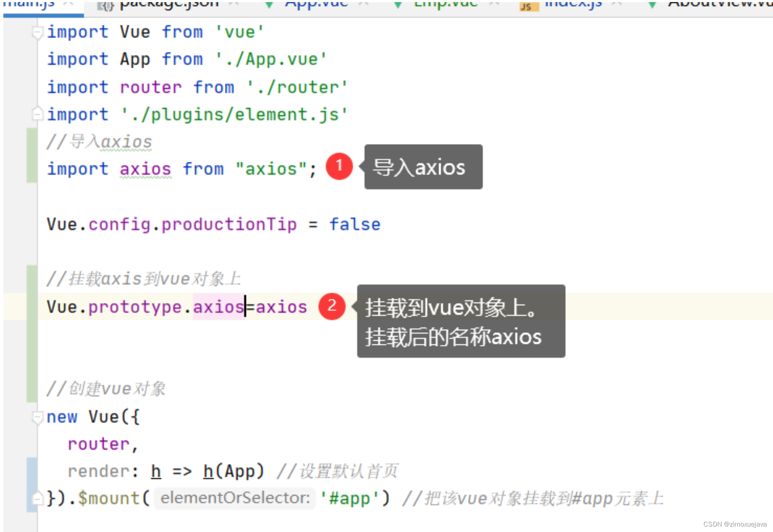
Task: Click the comment '//设置默认首页'
Action: point(337,472)
